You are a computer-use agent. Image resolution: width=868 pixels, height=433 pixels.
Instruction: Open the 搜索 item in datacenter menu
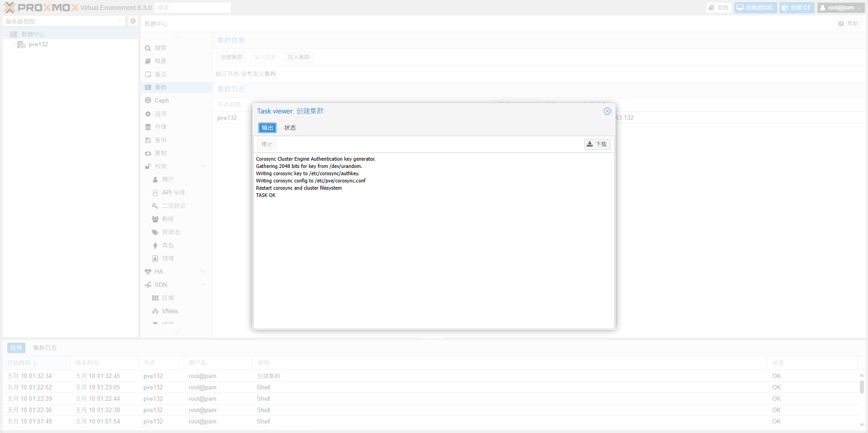(176, 48)
